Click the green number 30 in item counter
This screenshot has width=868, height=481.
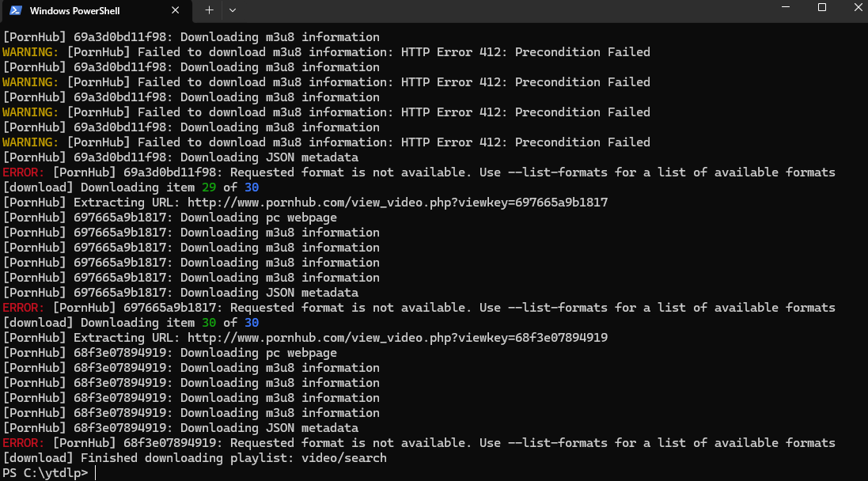(209, 323)
